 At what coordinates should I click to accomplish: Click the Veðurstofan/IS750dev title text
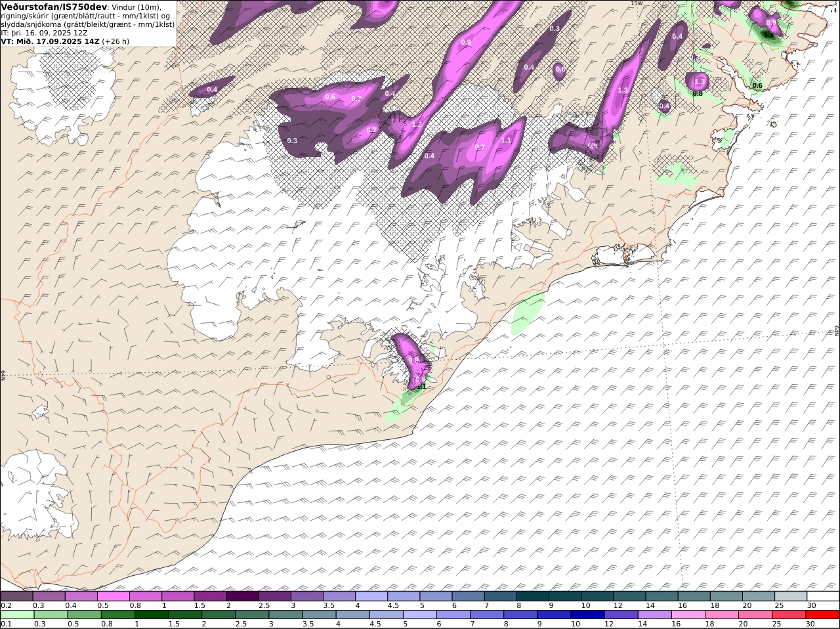[x=54, y=7]
